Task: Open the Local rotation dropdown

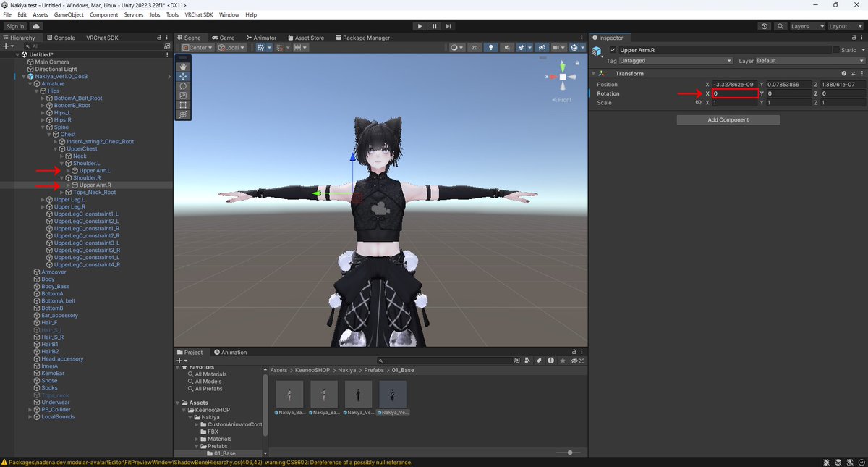Action: point(231,47)
